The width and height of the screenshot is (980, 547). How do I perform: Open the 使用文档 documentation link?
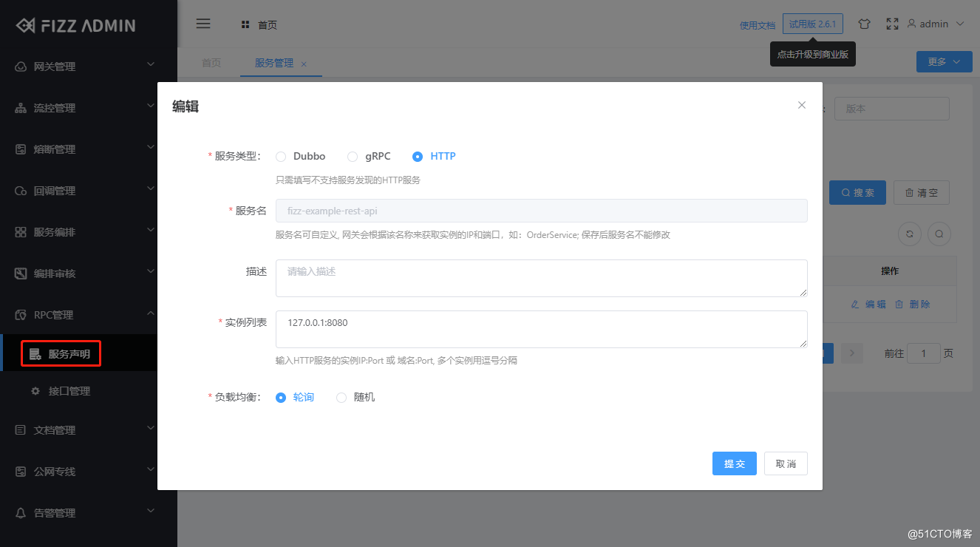[756, 24]
